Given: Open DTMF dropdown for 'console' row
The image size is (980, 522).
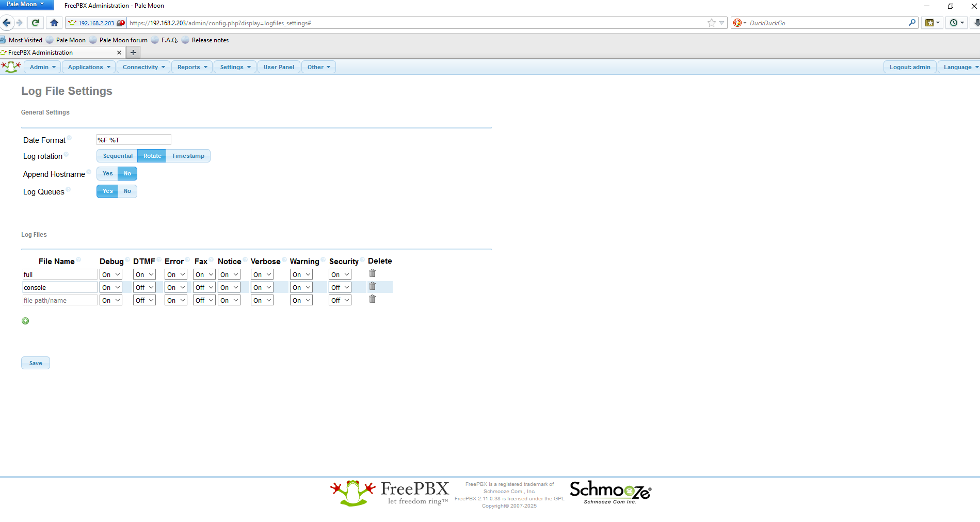Looking at the screenshot, I should [144, 287].
